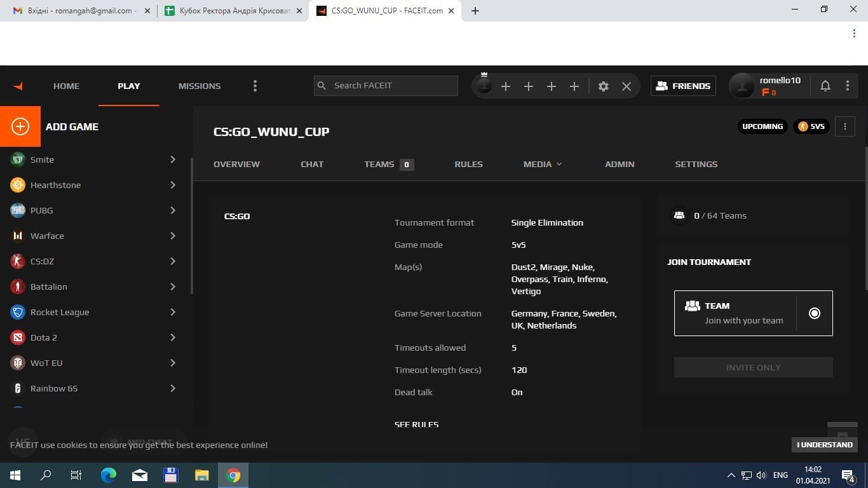The width and height of the screenshot is (868, 488).
Task: Expand the Hearthstone row chevron
Action: pos(173,185)
